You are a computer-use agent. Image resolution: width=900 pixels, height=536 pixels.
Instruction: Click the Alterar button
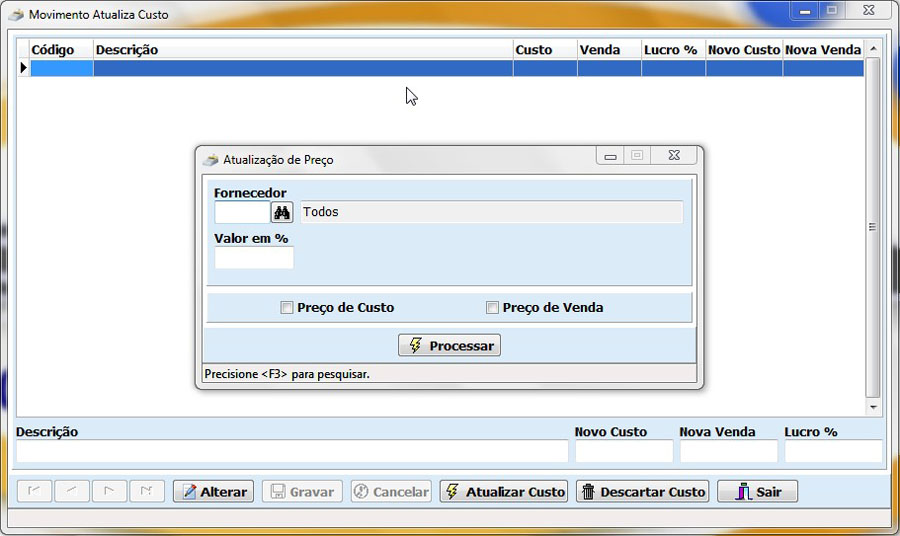point(214,491)
